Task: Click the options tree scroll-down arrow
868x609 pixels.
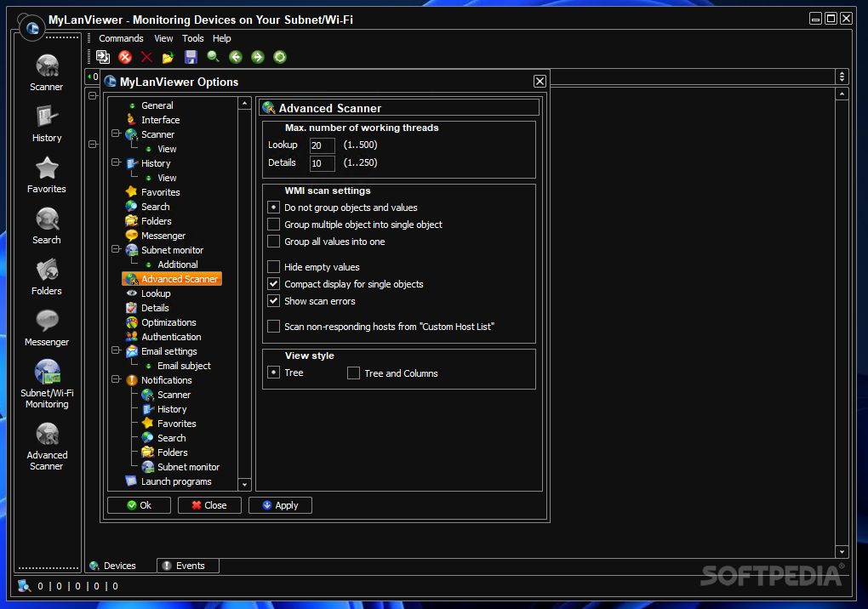Action: 245,485
